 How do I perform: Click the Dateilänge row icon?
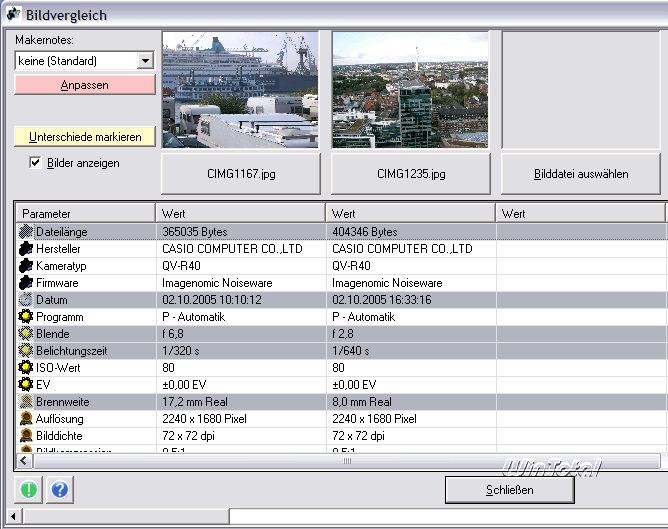point(26,232)
